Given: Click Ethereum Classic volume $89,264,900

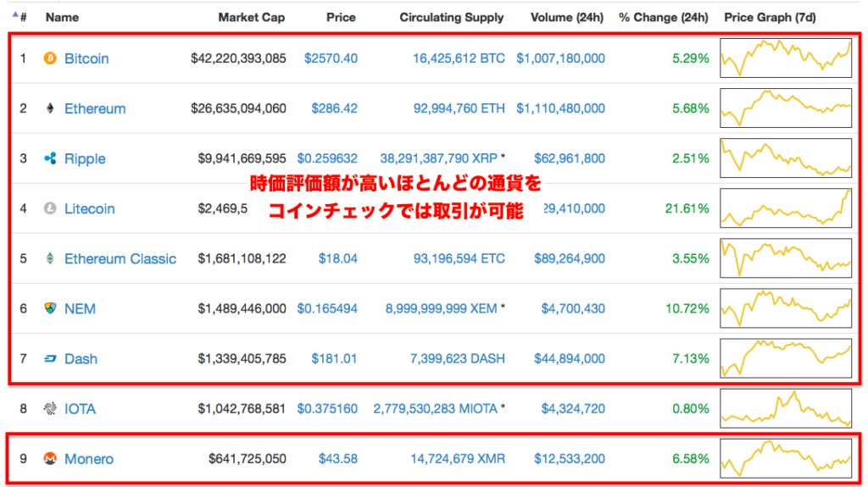Looking at the screenshot, I should [x=569, y=258].
